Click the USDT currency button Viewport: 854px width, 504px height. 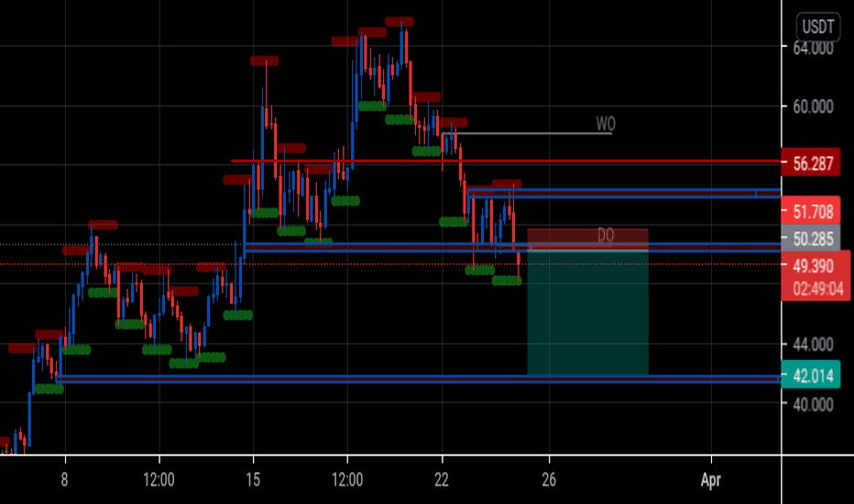(x=817, y=27)
